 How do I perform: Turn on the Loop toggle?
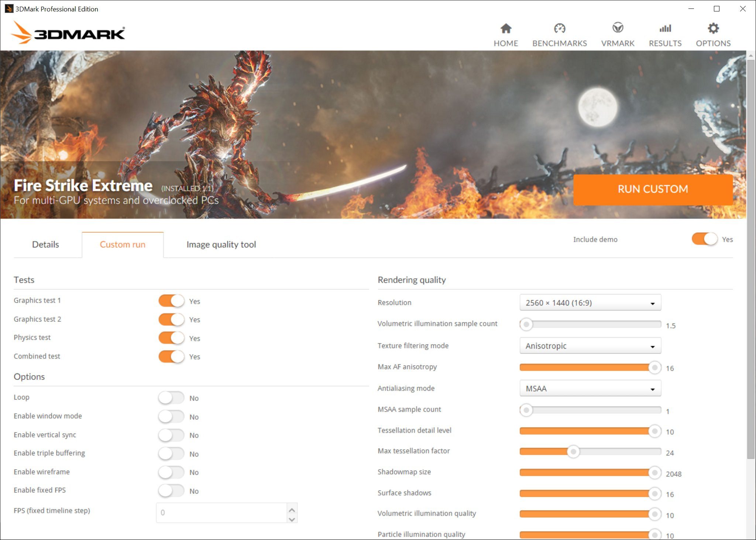click(x=171, y=398)
